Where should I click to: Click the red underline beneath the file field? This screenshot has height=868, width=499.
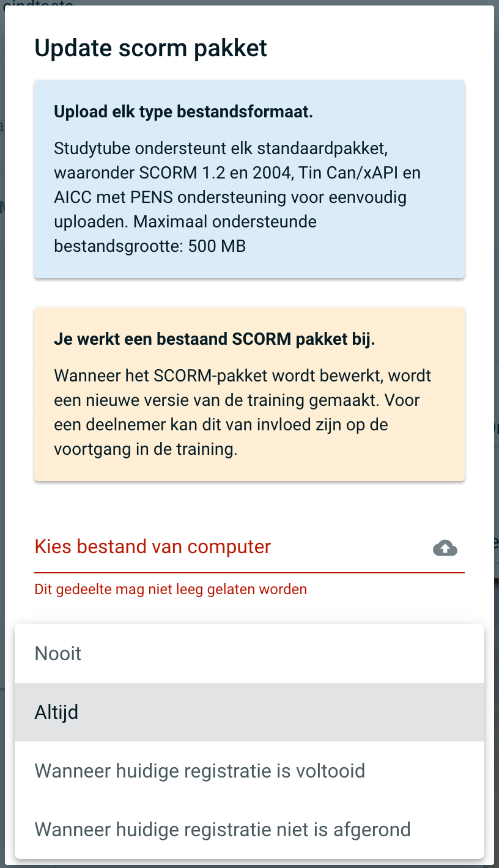250,573
